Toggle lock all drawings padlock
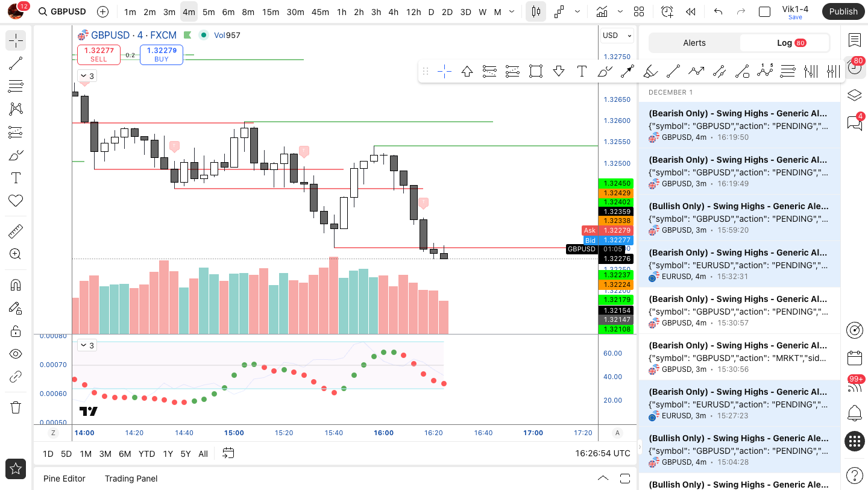This screenshot has height=490, width=868. pos(16,331)
